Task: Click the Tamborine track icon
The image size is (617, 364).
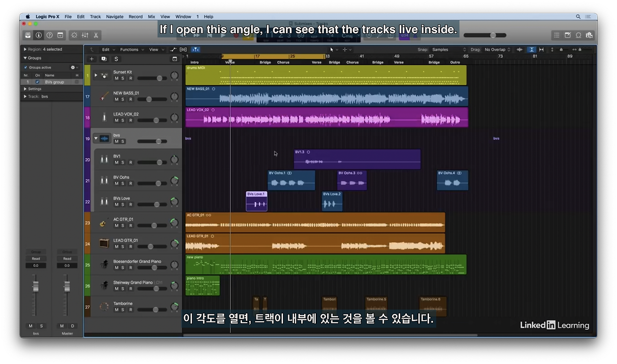Action: (104, 307)
